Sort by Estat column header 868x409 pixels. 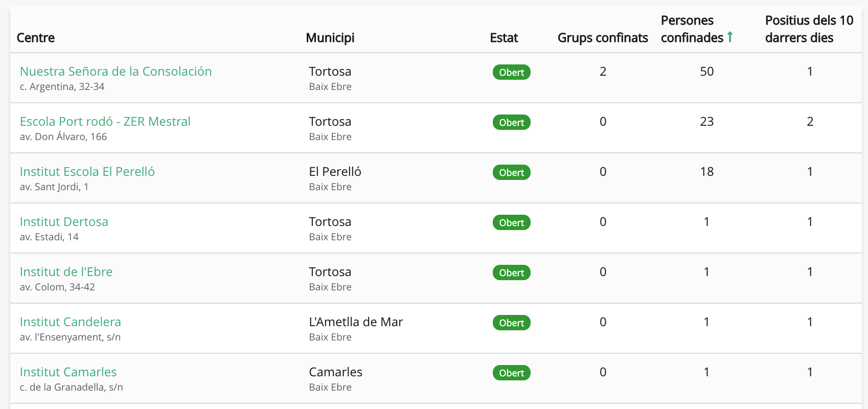(504, 38)
